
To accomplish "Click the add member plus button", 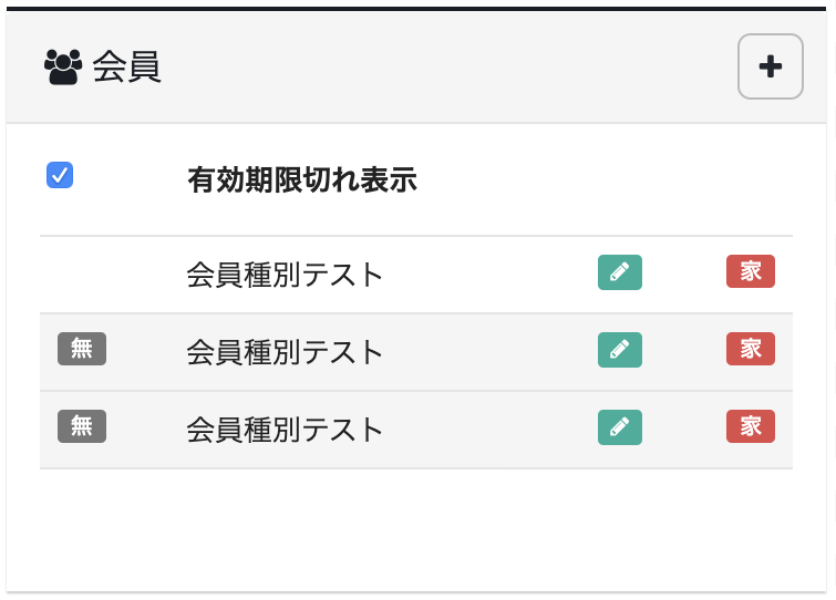I will (x=770, y=67).
